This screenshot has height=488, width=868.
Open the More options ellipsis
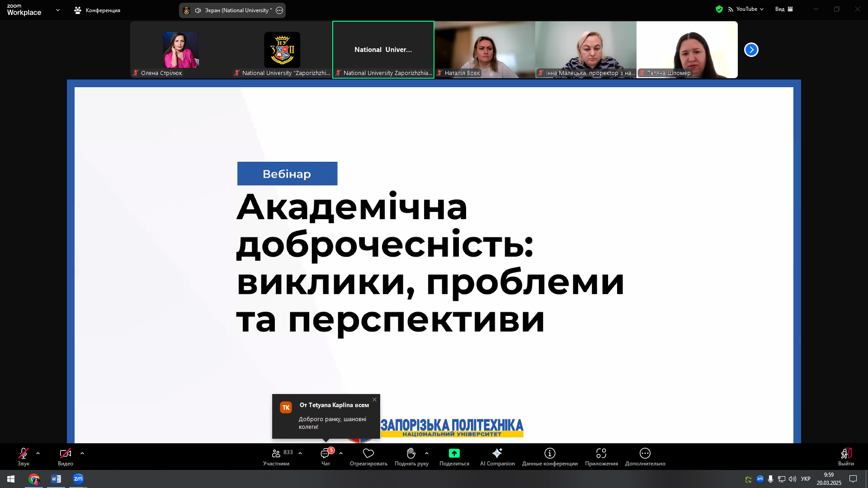645,453
